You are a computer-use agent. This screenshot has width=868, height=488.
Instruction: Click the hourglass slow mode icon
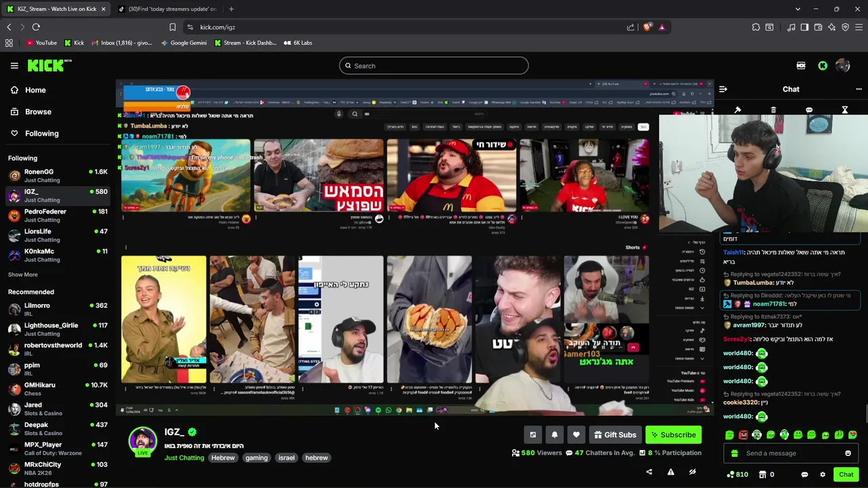click(x=845, y=110)
